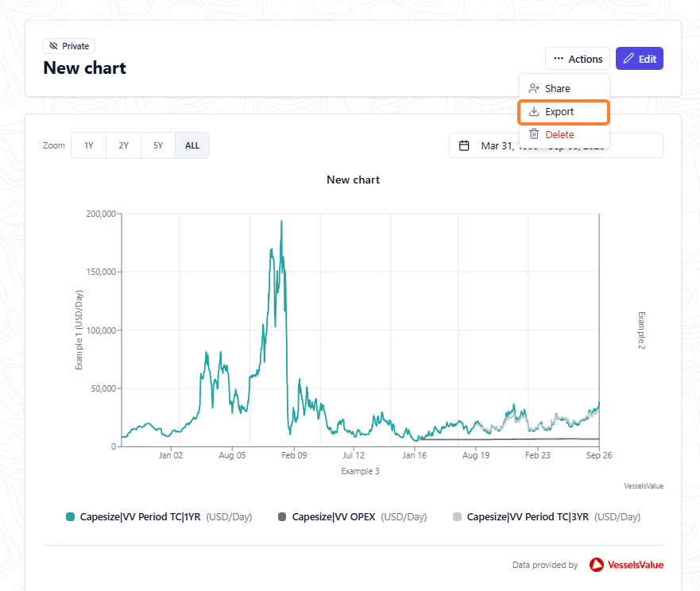Select Export in the Actions menu
This screenshot has height=591, width=700.
[564, 111]
